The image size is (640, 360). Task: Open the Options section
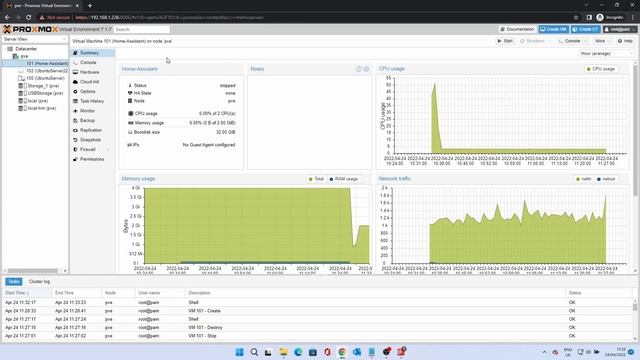tap(87, 92)
